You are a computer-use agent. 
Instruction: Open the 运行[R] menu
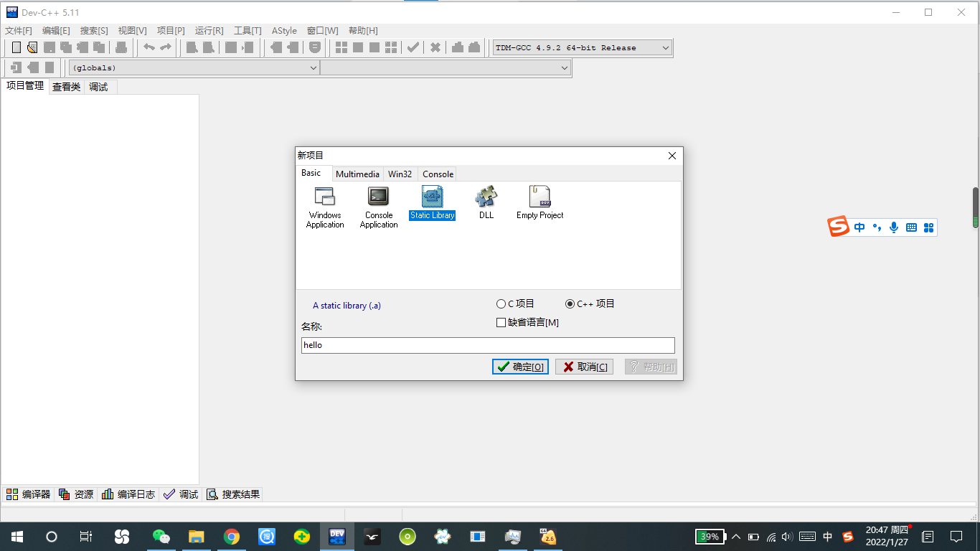[209, 31]
